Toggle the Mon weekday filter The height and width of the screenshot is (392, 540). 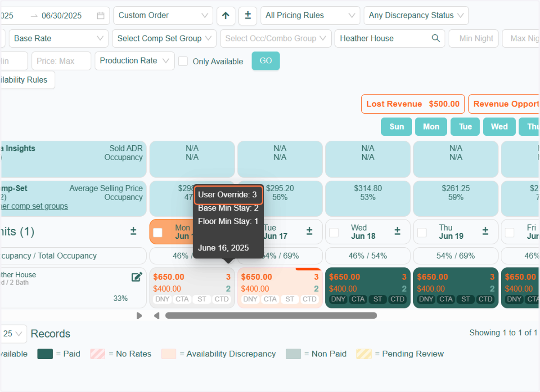click(x=431, y=127)
